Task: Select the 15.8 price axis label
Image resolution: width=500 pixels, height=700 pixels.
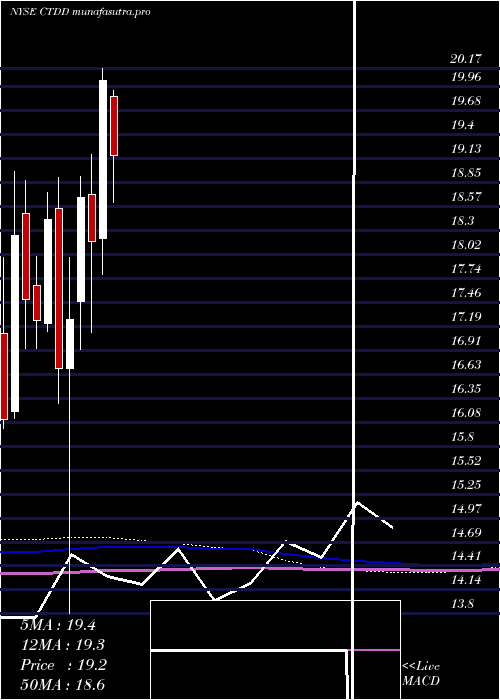Action: (x=462, y=437)
